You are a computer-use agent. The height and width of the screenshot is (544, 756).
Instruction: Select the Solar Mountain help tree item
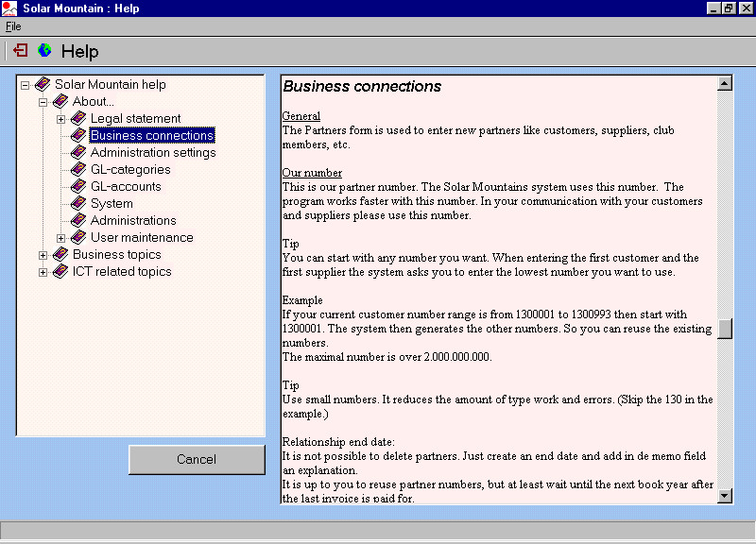(x=111, y=84)
